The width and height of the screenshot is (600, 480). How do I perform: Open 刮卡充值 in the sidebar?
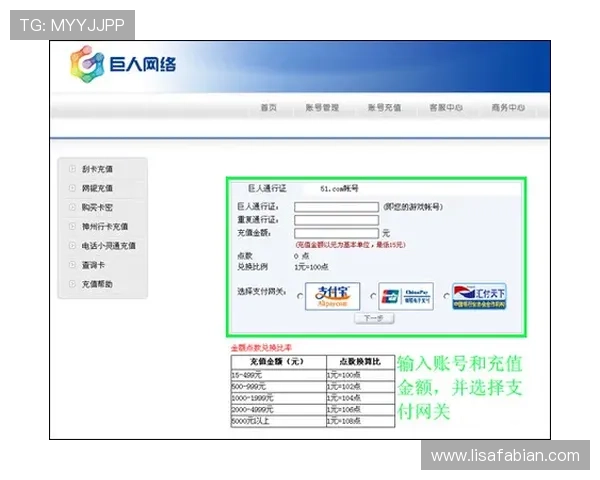pos(97,169)
